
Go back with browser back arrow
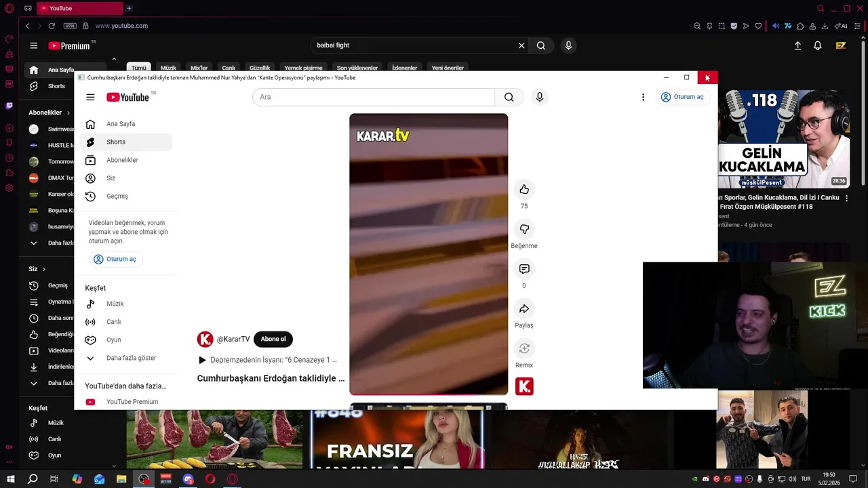coord(27,26)
